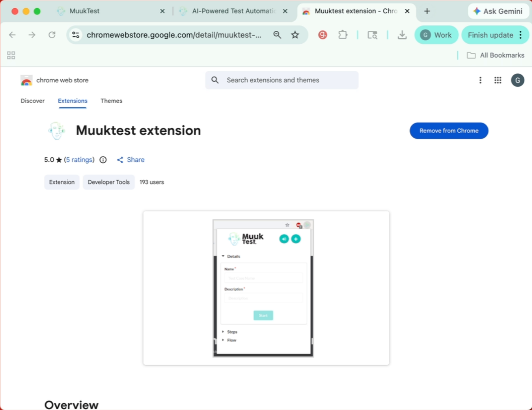Click the chrome web store logo

pos(54,80)
